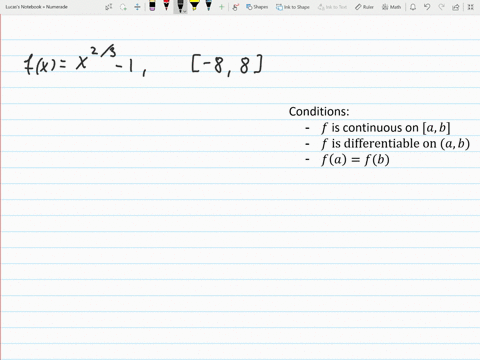The image size is (480, 360).
Task: Click the Conditions: heading
Action: coord(319,112)
